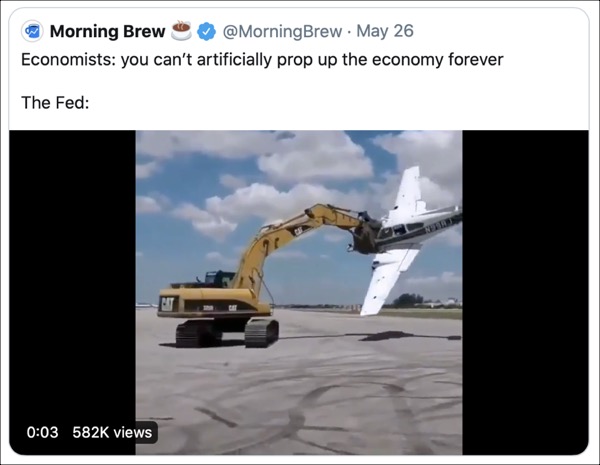Click the excavator operator cab
Screen dimensions: 600x465
(218, 279)
